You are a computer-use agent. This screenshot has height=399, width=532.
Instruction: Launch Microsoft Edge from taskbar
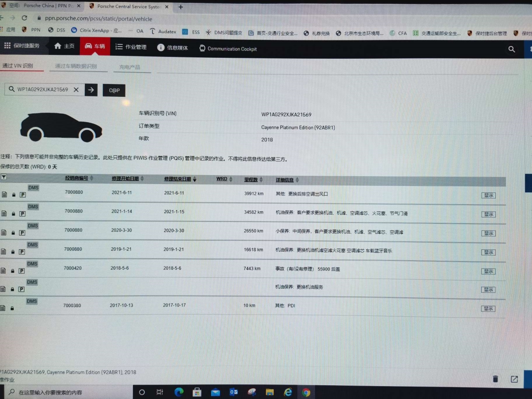(179, 392)
